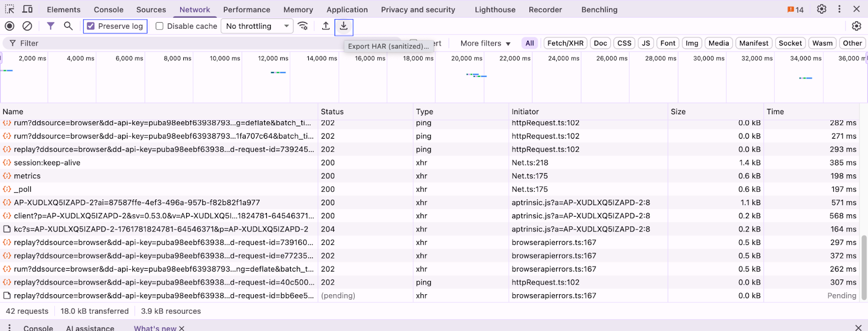Toggle the filter funnel icon
The height and width of the screenshot is (331, 868).
coord(50,26)
